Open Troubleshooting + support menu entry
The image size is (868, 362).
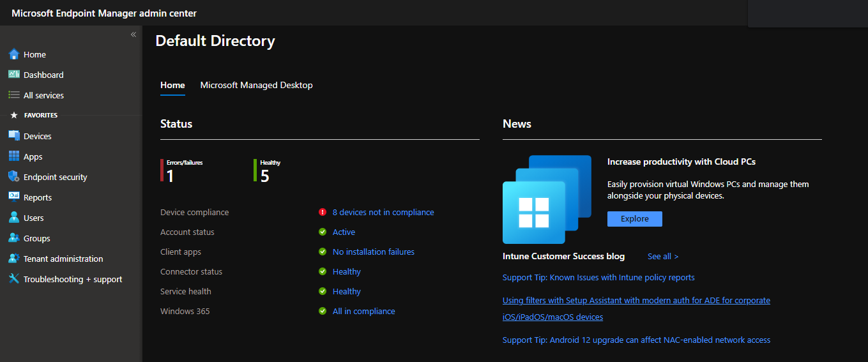tap(71, 279)
